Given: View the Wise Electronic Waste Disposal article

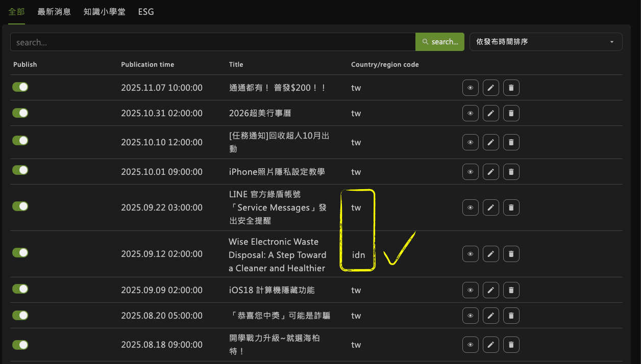Looking at the screenshot, I should pyautogui.click(x=471, y=254).
